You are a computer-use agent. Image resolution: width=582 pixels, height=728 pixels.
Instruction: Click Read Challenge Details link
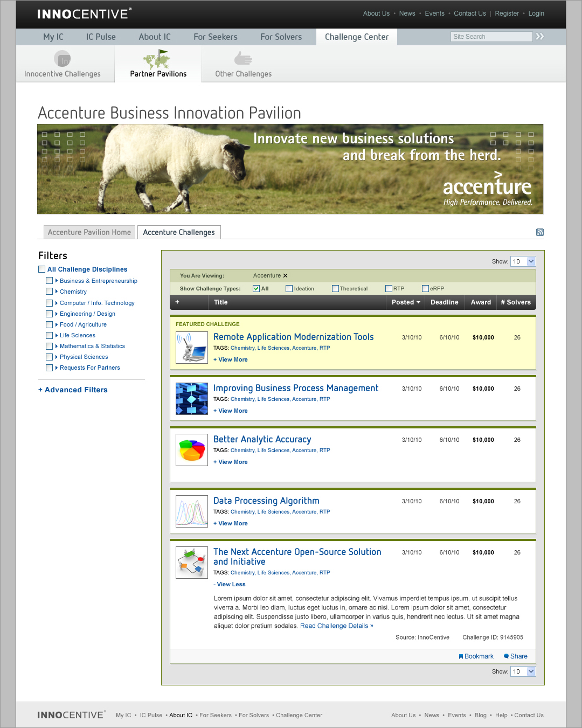click(x=337, y=626)
